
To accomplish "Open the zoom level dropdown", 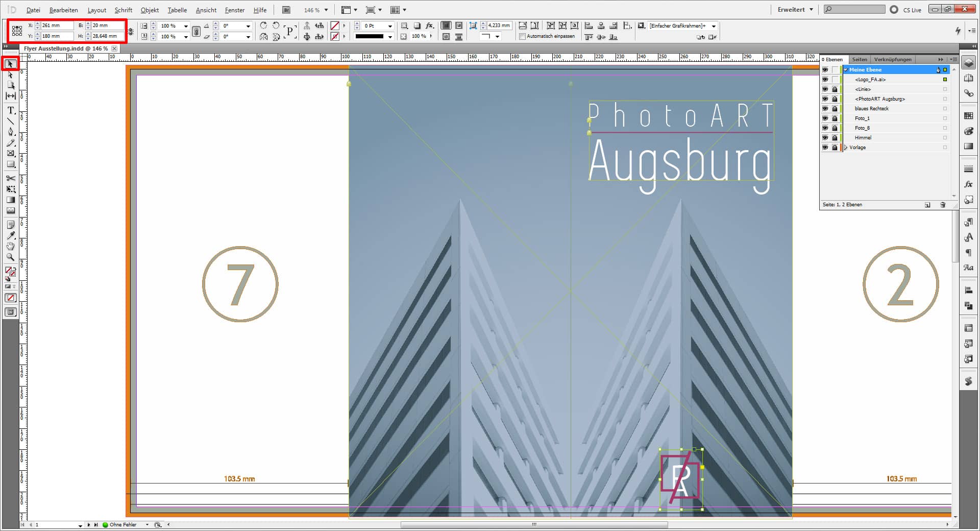I will 326,10.
